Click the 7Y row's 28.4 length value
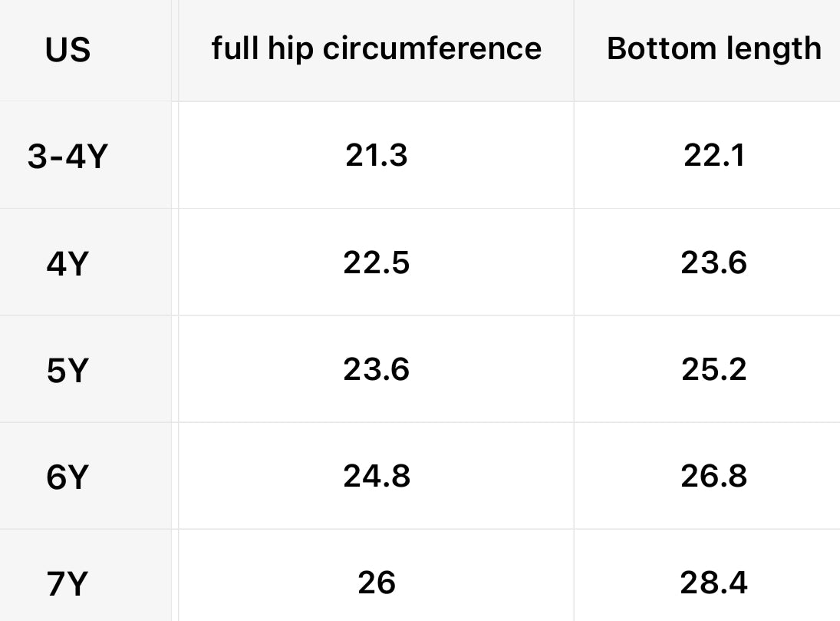The image size is (840, 621). (713, 583)
